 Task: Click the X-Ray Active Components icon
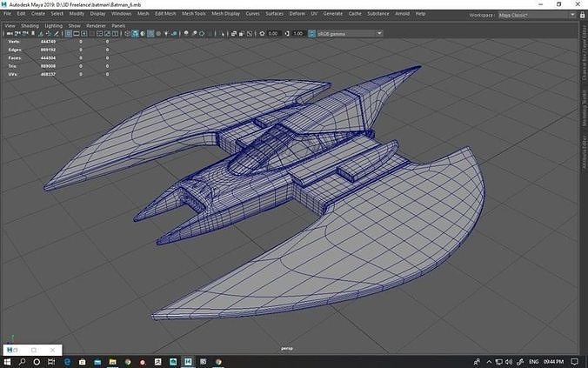pos(241,33)
